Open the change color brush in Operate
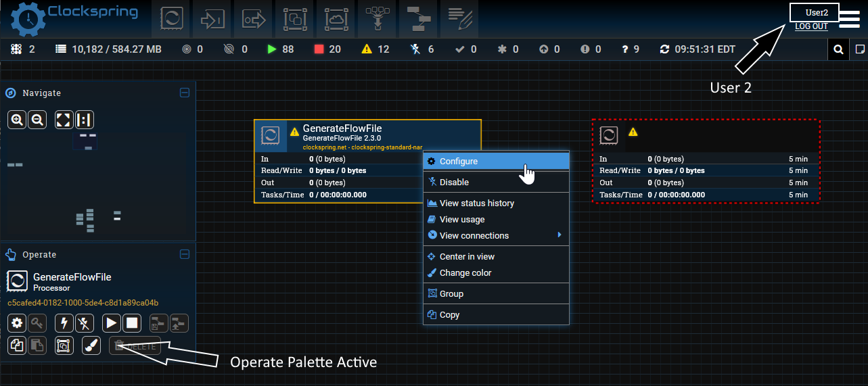The height and width of the screenshot is (386, 868). click(91, 345)
